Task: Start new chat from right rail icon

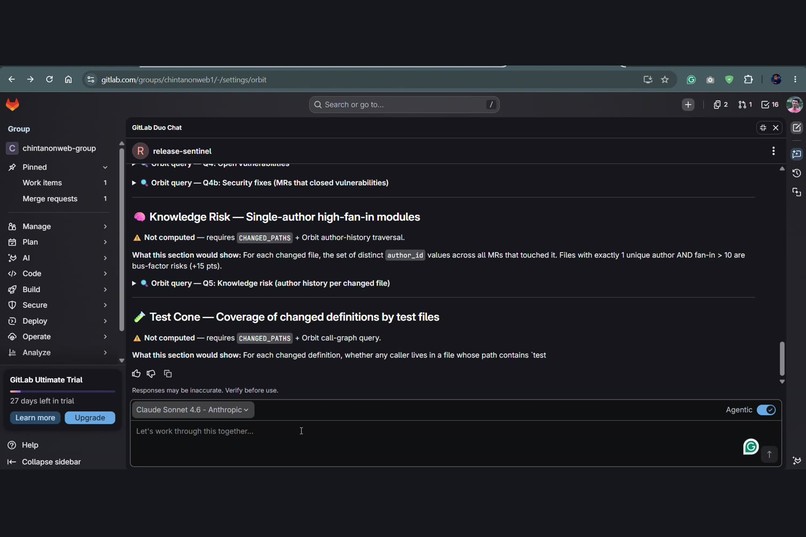Action: (796, 128)
